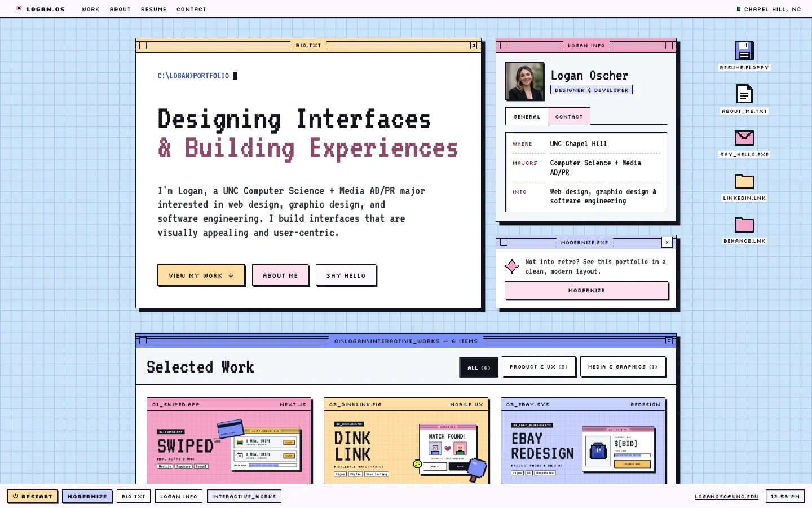Filter work by PRODUCT & UX (5)
This screenshot has width=812, height=508.
tap(539, 366)
